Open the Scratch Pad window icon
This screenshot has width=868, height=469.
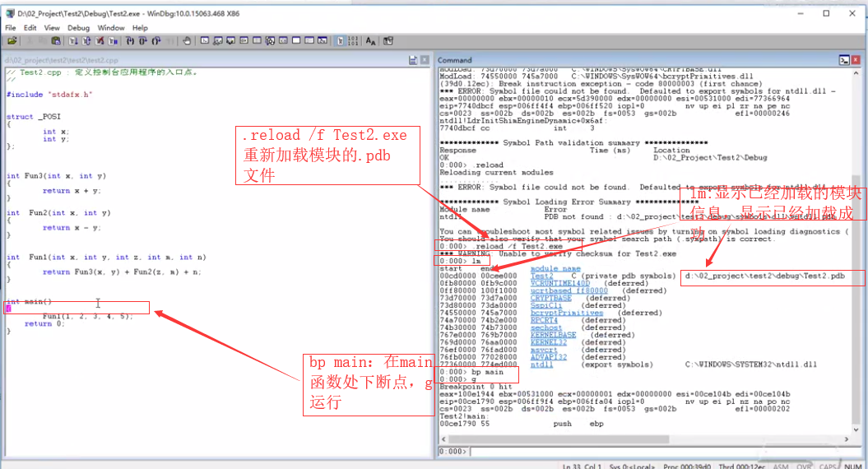[296, 41]
